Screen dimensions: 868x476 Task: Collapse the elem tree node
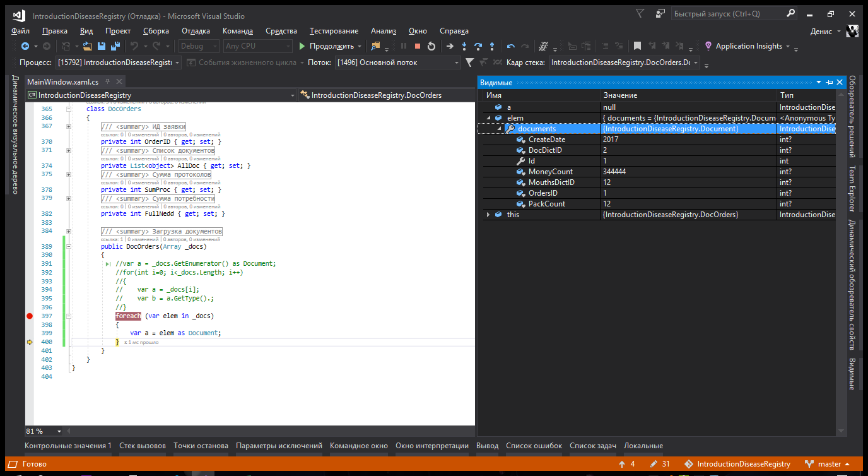(488, 118)
